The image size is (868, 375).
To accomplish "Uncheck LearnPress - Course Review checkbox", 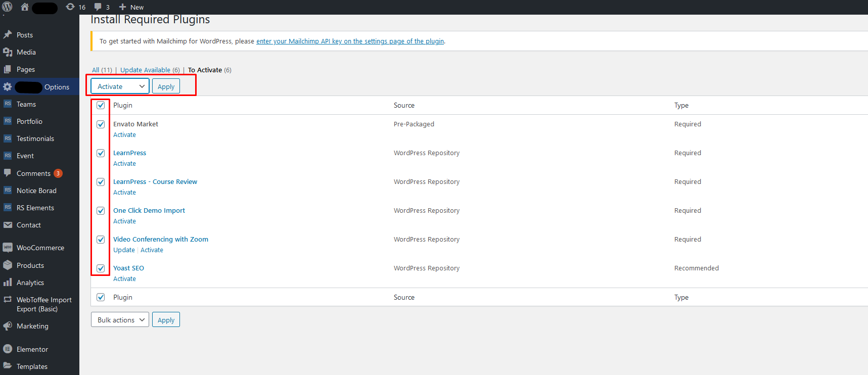I will pos(101,182).
